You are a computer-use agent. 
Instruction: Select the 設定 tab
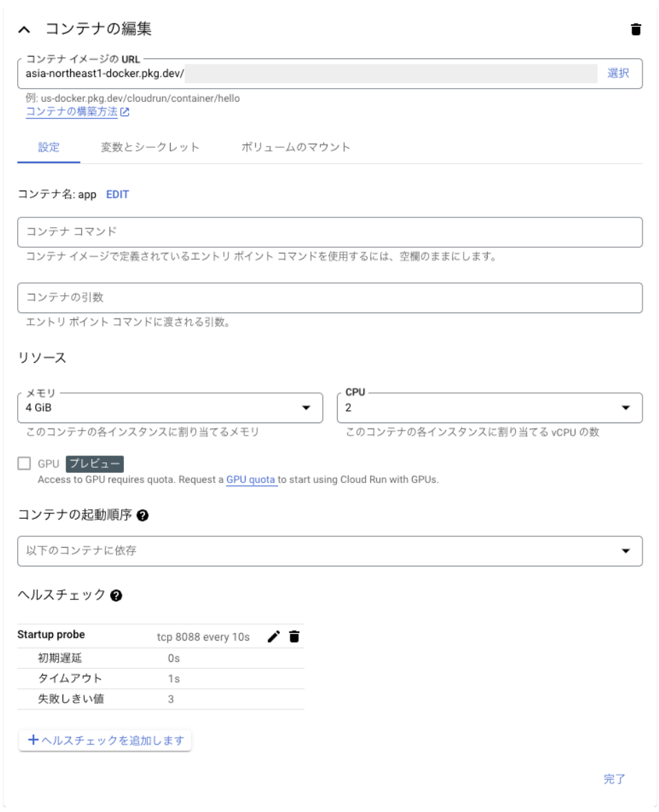pos(49,147)
